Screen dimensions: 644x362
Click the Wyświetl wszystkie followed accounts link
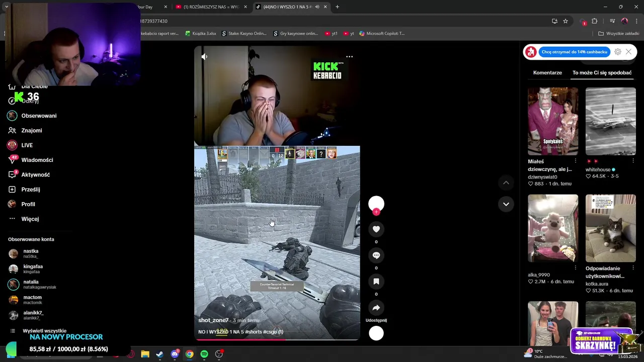pos(44,331)
